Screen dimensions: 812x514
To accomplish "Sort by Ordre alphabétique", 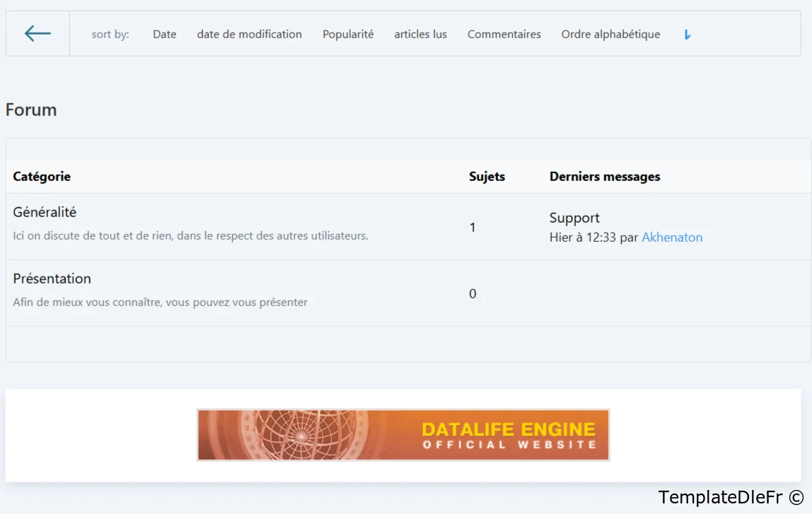I will (x=610, y=34).
